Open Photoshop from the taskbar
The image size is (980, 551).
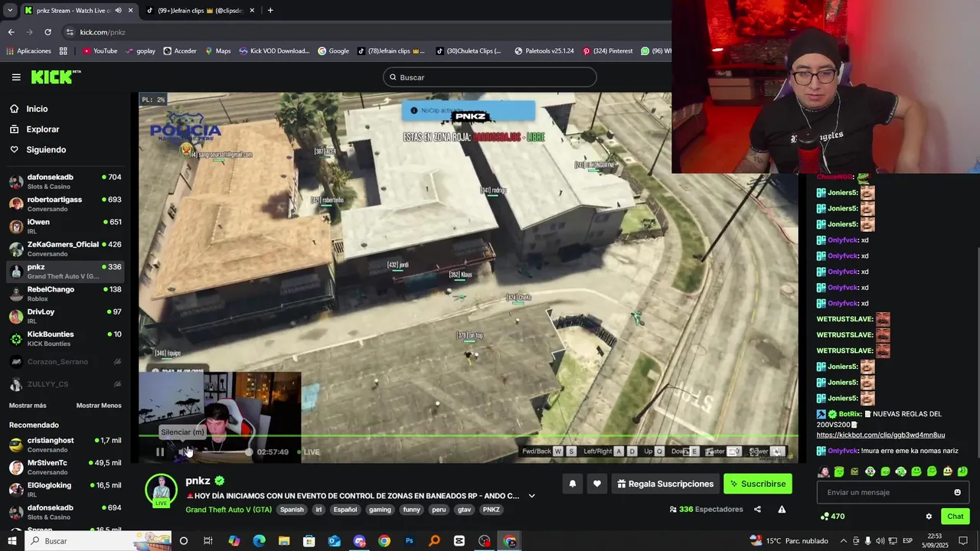(x=410, y=541)
